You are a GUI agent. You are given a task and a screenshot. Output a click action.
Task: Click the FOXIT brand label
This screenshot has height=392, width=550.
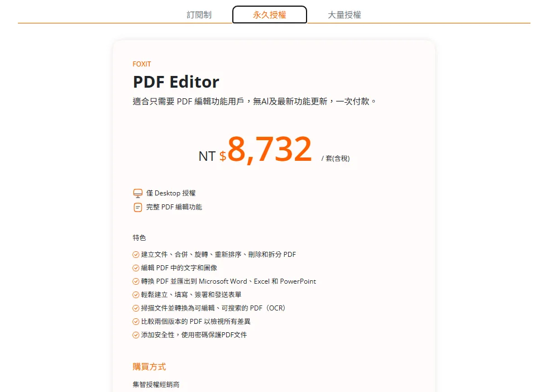[142, 64]
